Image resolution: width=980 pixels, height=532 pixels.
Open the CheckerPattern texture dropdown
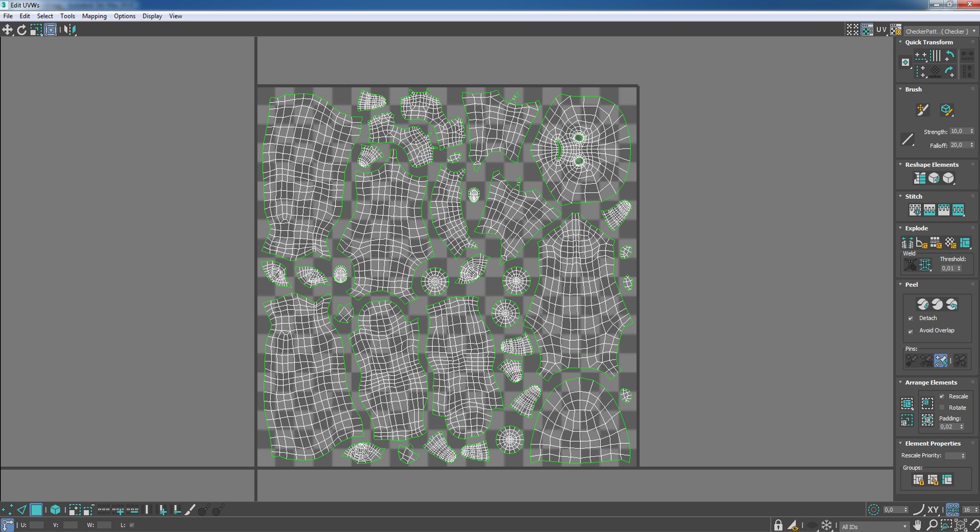coord(940,31)
